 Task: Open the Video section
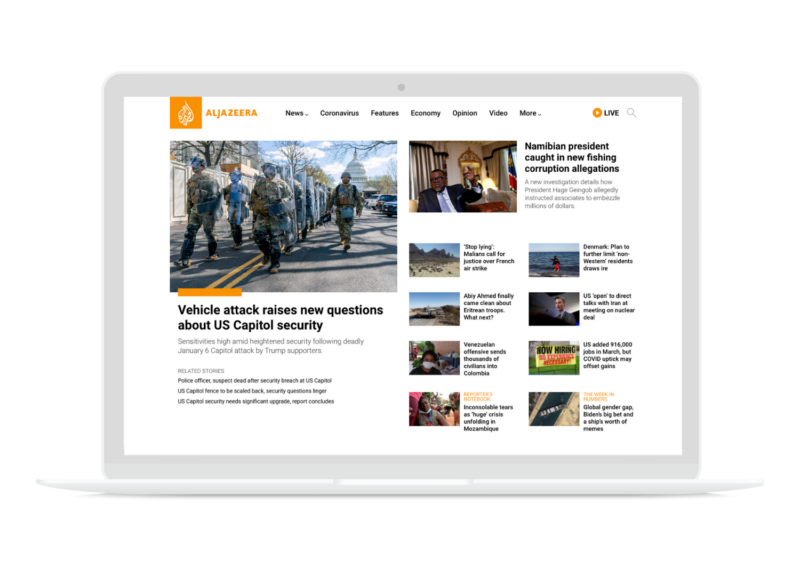[x=498, y=113]
